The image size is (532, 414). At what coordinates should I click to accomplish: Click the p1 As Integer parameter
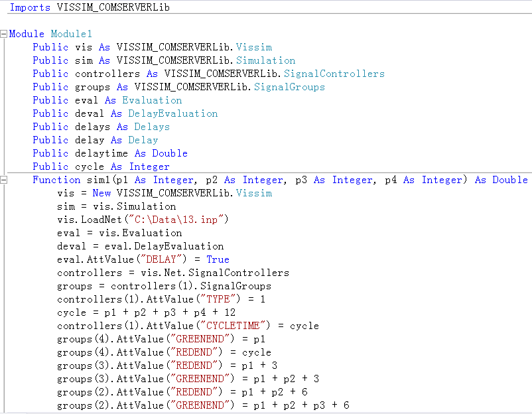[x=155, y=180]
